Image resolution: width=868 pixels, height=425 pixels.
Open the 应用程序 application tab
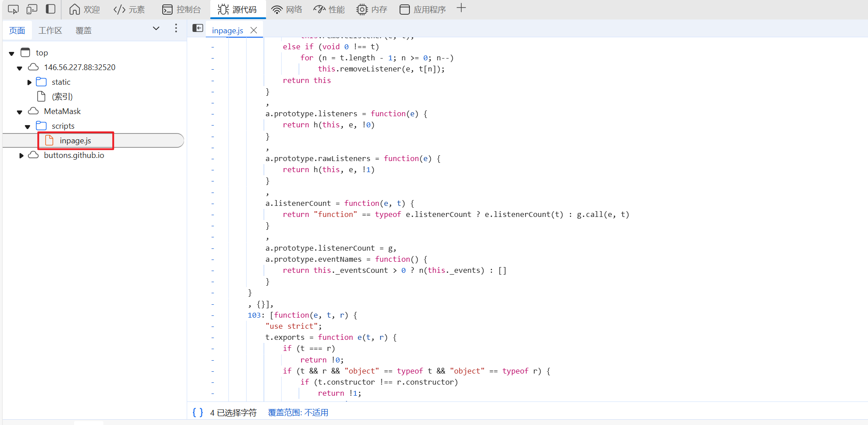tap(422, 9)
